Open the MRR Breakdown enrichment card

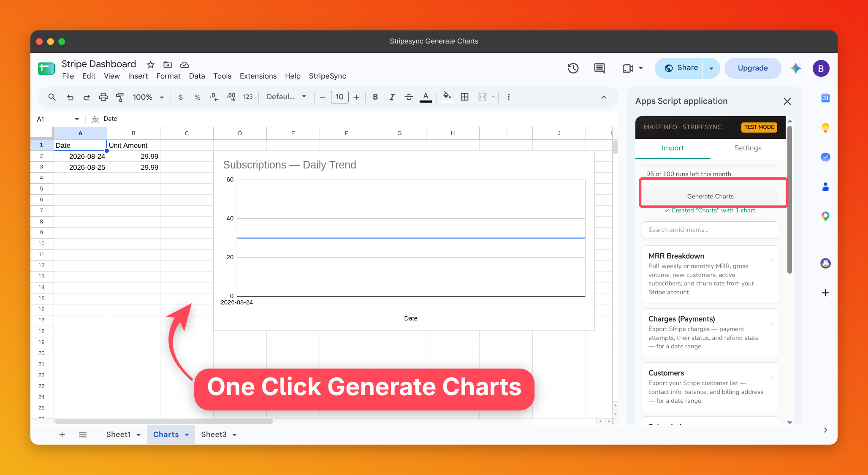click(711, 274)
